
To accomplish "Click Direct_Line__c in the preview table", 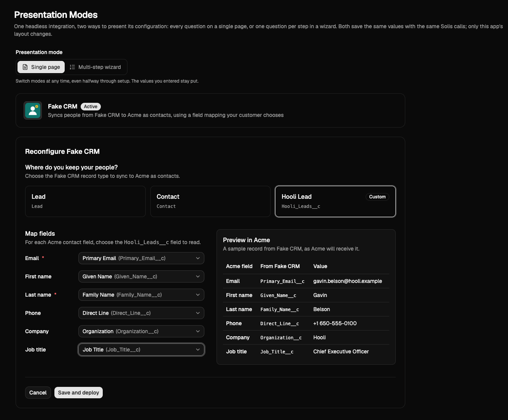I will [x=280, y=324].
